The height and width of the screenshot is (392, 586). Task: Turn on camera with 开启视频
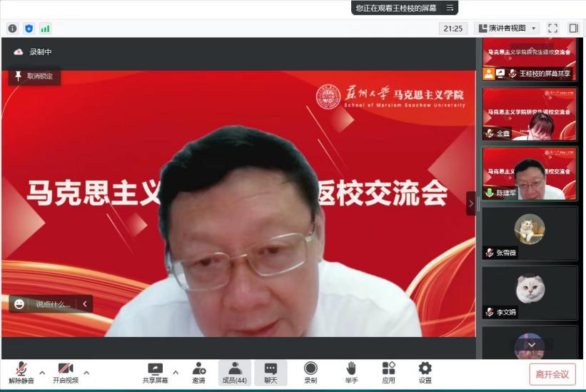coord(66,373)
